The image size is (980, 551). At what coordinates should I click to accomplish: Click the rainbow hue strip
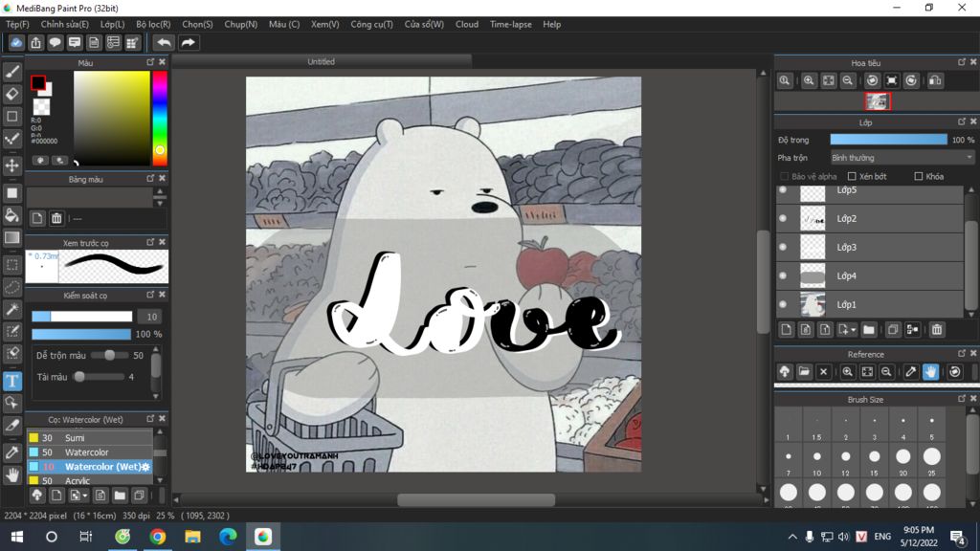tap(160, 118)
